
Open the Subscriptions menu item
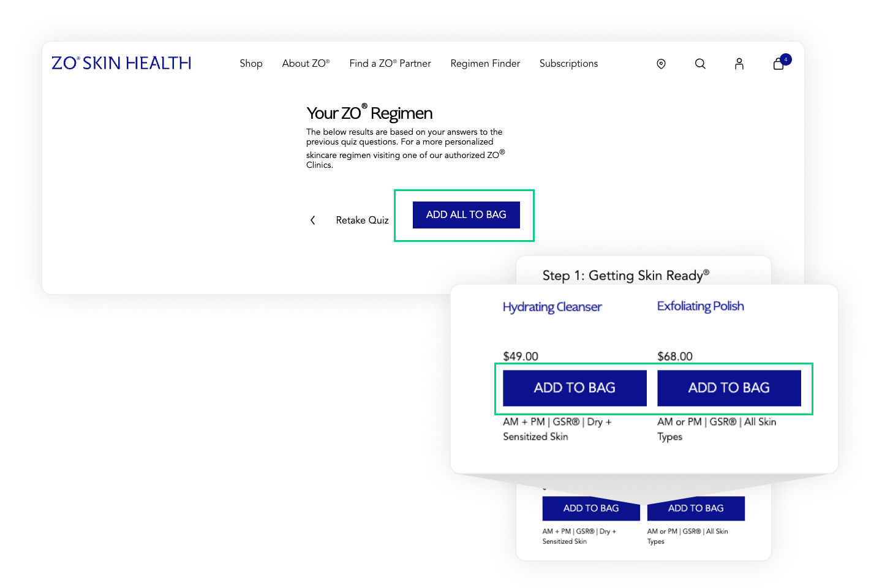tap(568, 63)
